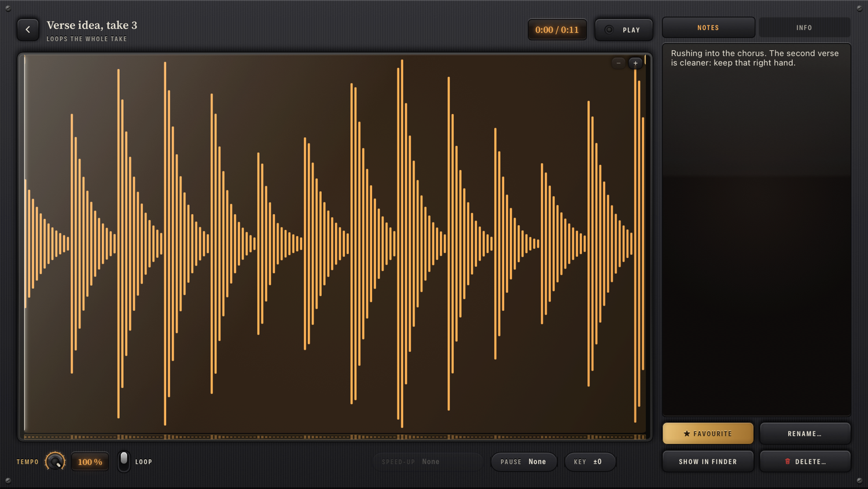Click the Loops the whole take subtitle
The width and height of the screenshot is (868, 489).
[87, 39]
